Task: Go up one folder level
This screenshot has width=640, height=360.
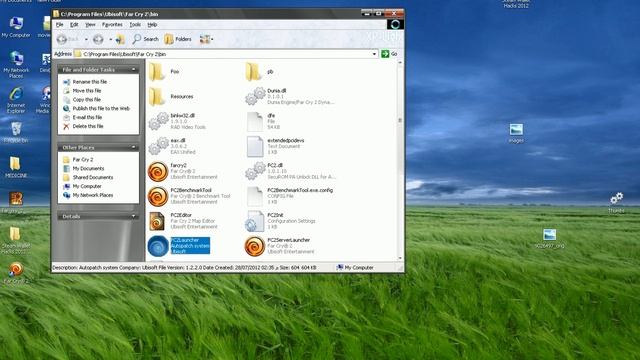Action: point(120,39)
